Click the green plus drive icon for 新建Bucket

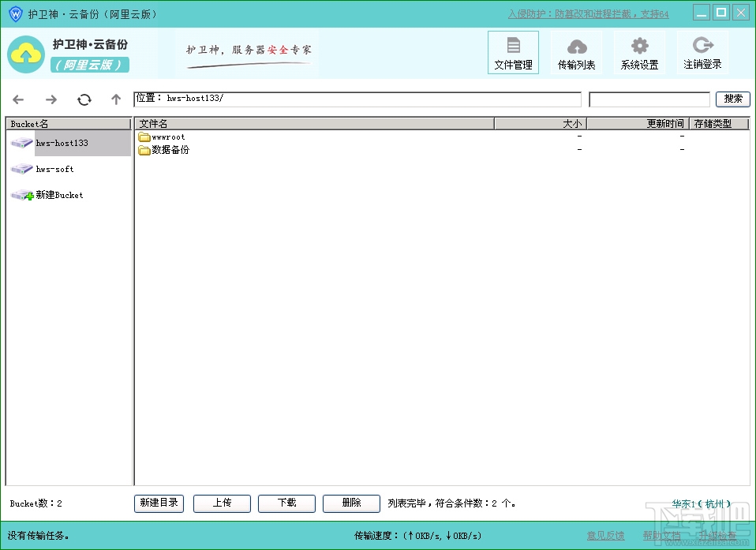tap(21, 195)
